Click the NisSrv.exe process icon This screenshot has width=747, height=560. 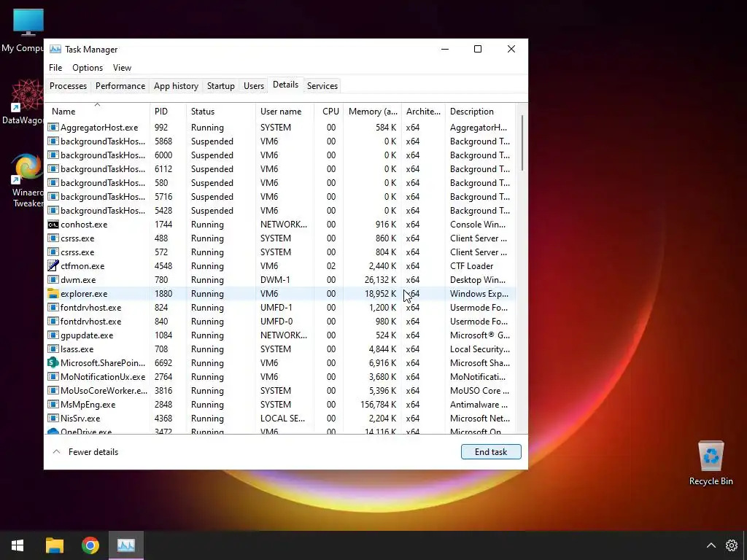tap(53, 418)
